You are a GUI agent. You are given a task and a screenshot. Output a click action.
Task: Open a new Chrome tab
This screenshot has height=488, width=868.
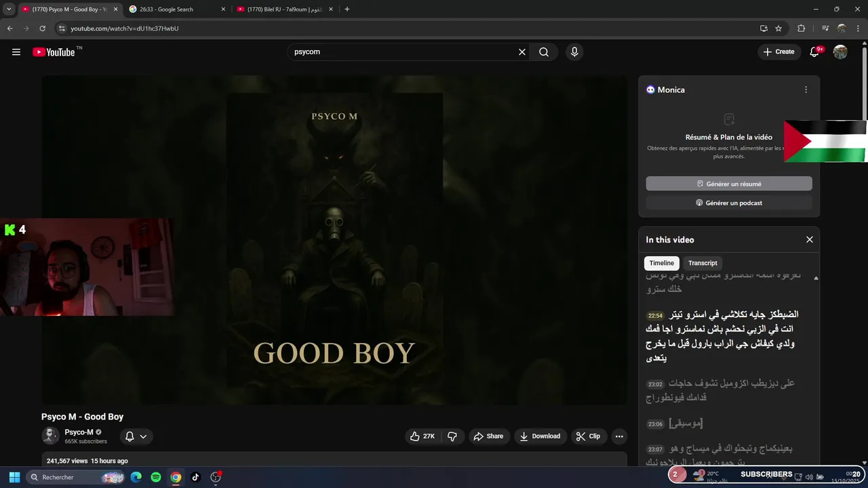347,9
